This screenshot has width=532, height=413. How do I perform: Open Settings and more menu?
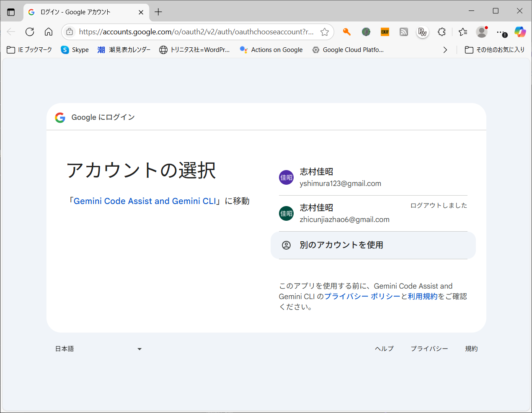[501, 32]
